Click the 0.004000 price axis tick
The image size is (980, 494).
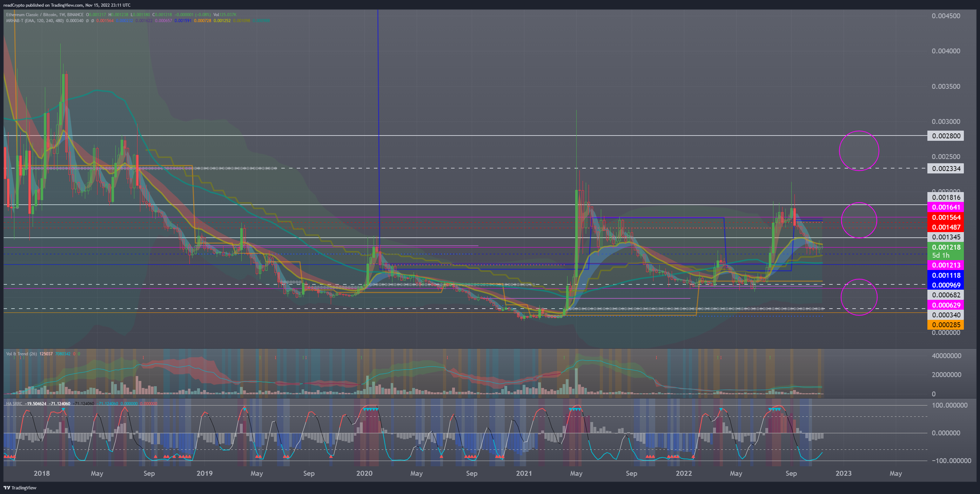click(946, 51)
